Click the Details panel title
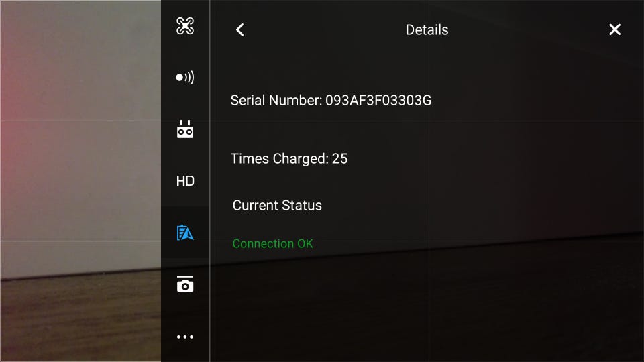 tap(427, 30)
